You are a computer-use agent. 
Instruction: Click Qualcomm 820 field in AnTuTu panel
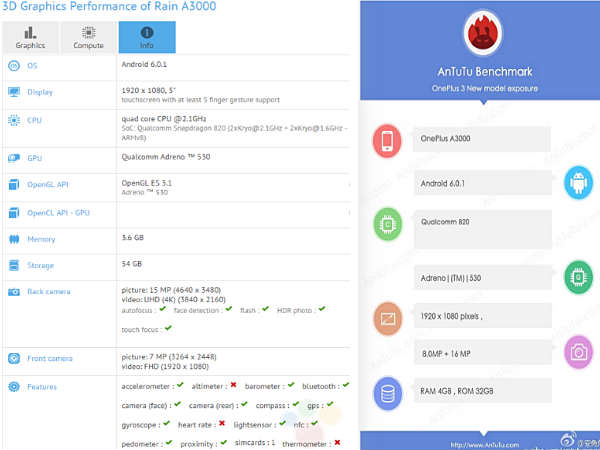click(x=483, y=229)
